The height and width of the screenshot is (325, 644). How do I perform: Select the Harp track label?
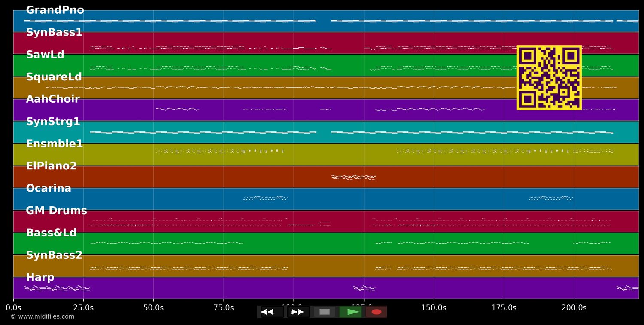tap(40, 277)
